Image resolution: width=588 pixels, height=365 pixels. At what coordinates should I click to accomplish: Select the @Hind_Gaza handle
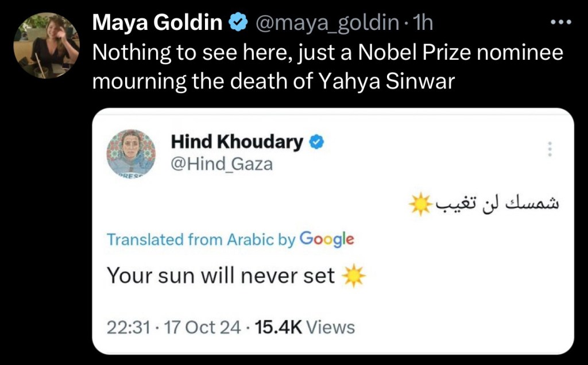click(222, 165)
